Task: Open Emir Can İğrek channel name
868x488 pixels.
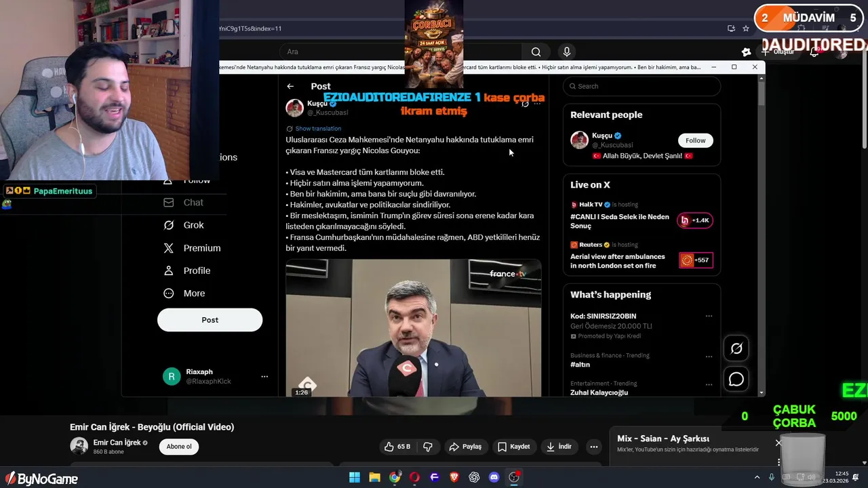Action: tap(117, 443)
